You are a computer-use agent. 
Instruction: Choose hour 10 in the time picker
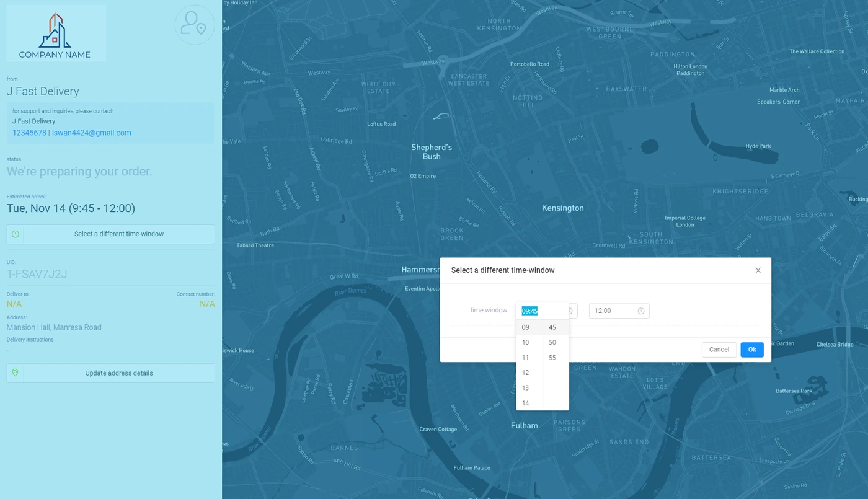click(x=529, y=342)
